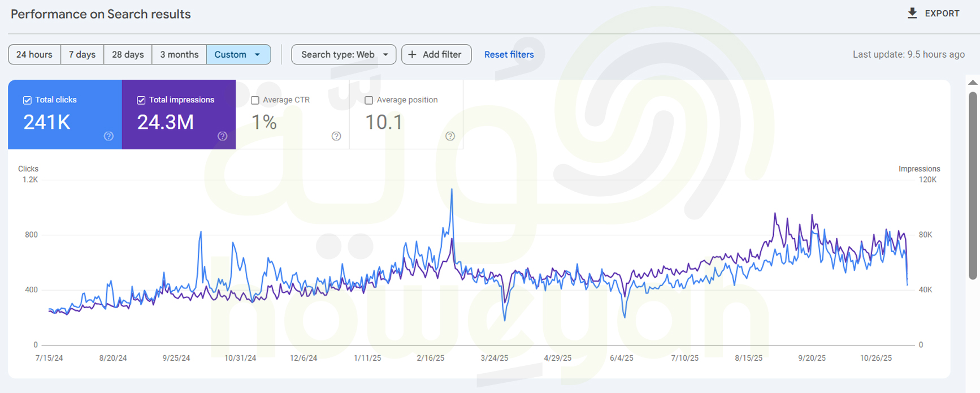Image resolution: width=980 pixels, height=393 pixels.
Task: Enable the Average position checkbox
Action: [x=369, y=100]
